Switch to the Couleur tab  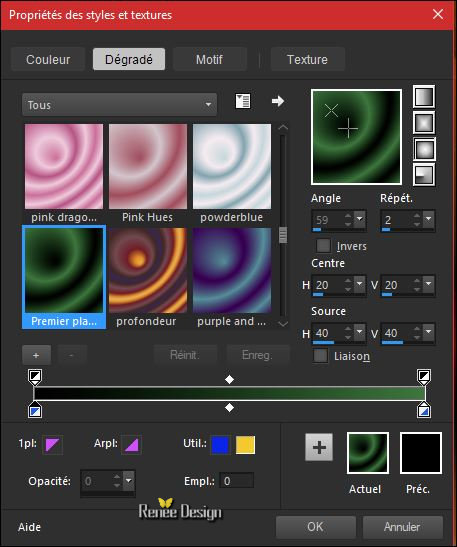click(x=48, y=59)
